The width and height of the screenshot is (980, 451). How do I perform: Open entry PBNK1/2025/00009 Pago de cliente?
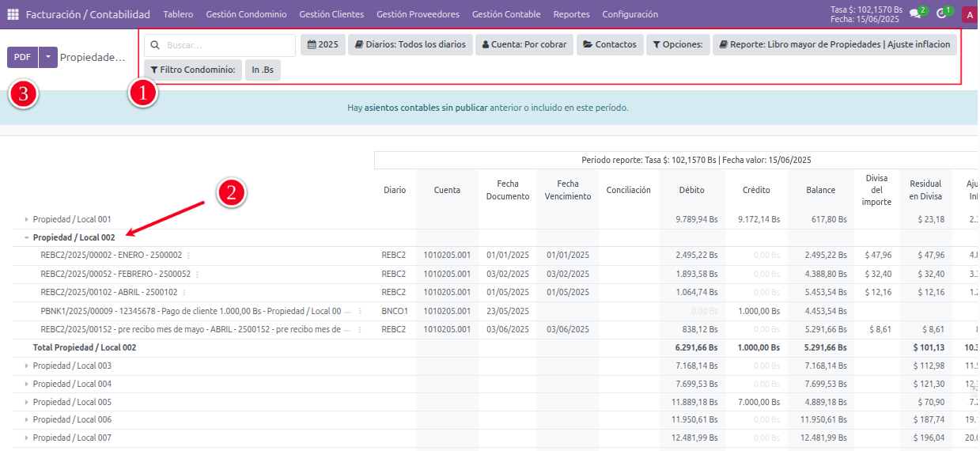[x=191, y=311]
